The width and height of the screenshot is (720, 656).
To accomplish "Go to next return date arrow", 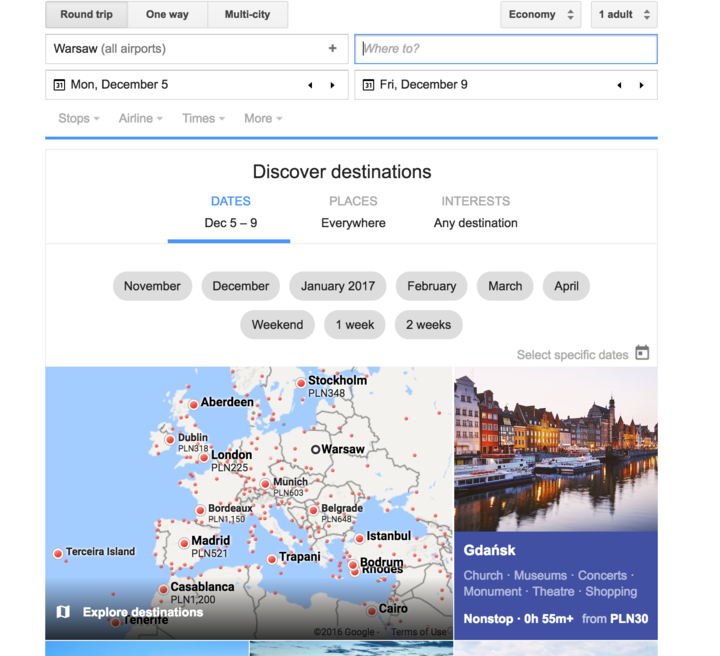I will pos(641,85).
